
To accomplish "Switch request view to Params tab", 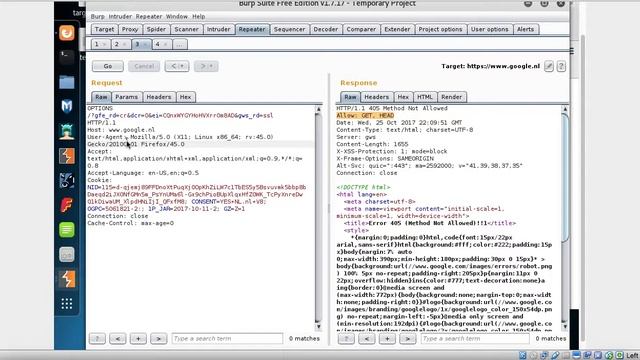I will [127, 97].
